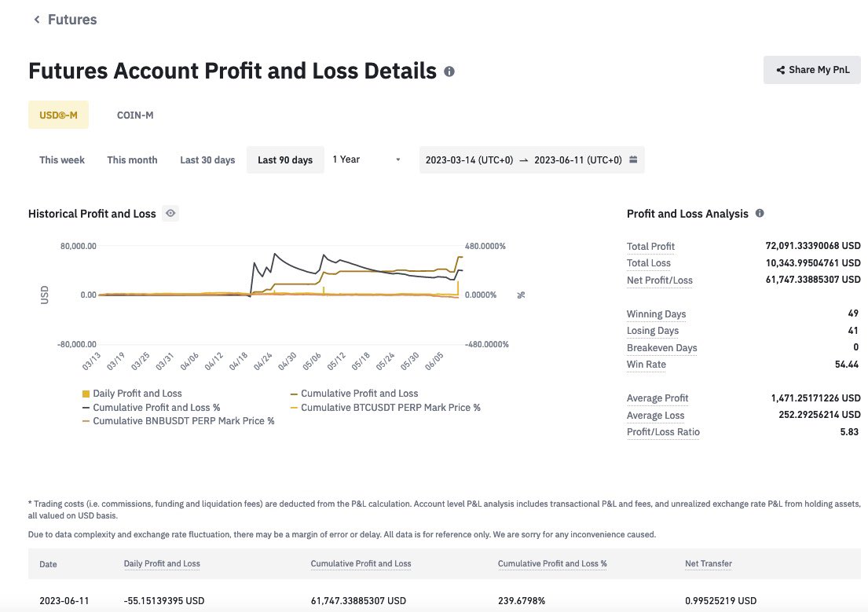This screenshot has height=612, width=868.
Task: Click the Win Rate label tooltip
Action: [x=646, y=365]
